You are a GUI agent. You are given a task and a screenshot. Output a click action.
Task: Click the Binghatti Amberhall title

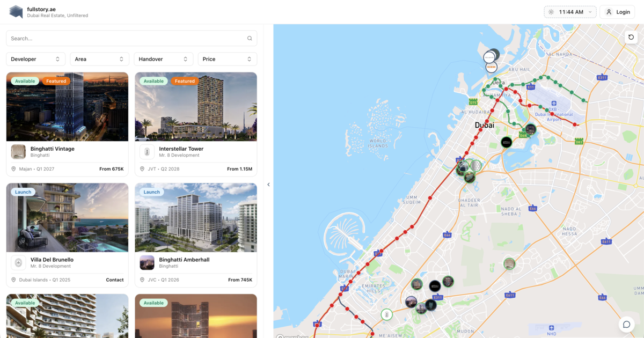(x=185, y=260)
